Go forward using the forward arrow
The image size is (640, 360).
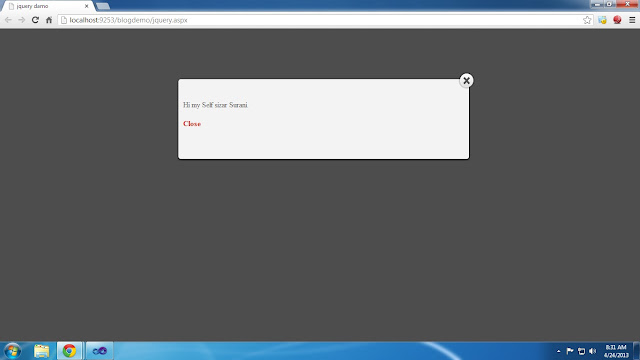(x=22, y=20)
